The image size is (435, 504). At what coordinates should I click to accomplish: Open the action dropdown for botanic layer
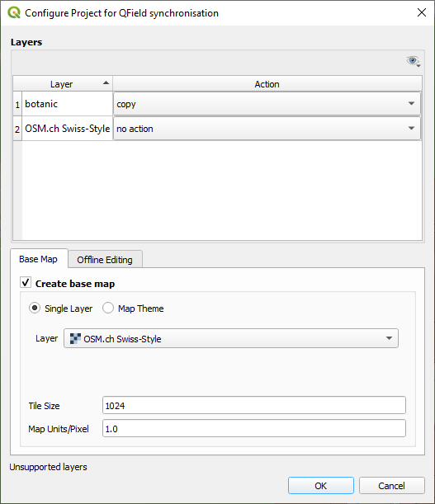pos(267,104)
